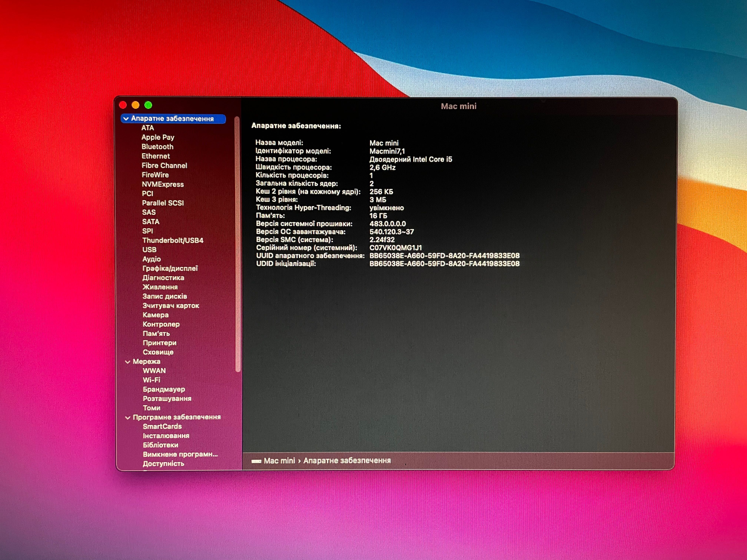747x560 pixels.
Task: Click SMC version 2.24f32
Action: tap(382, 240)
